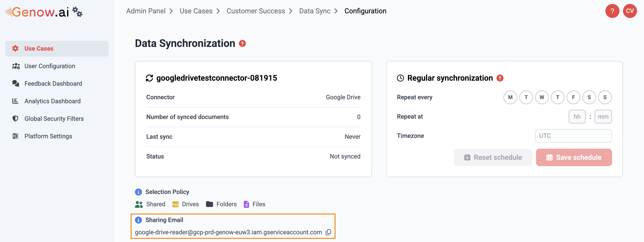Click the sync refresh icon beside connector name
The image size is (644, 242).
(x=149, y=78)
